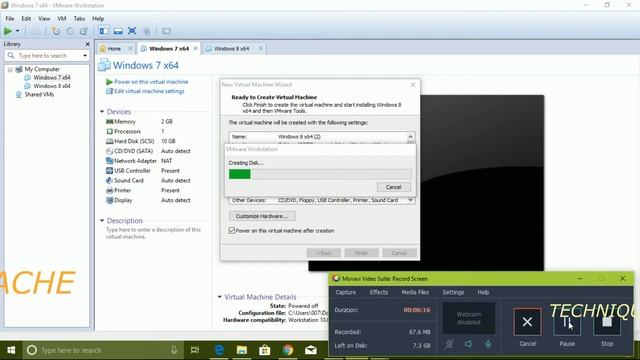Click the Processors device row
Screen dimensions: 640x360
click(x=149, y=131)
